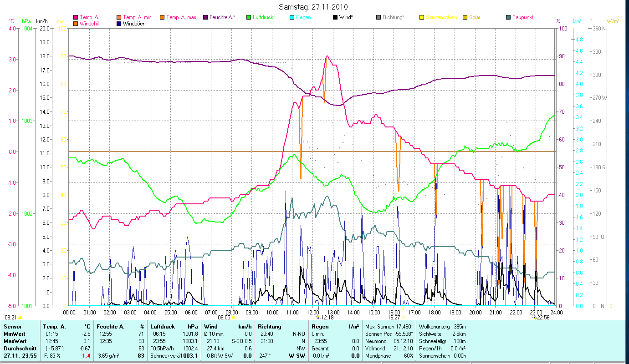Click the sun marker at 16:27
The image size is (629, 364).
pyautogui.click(x=403, y=318)
